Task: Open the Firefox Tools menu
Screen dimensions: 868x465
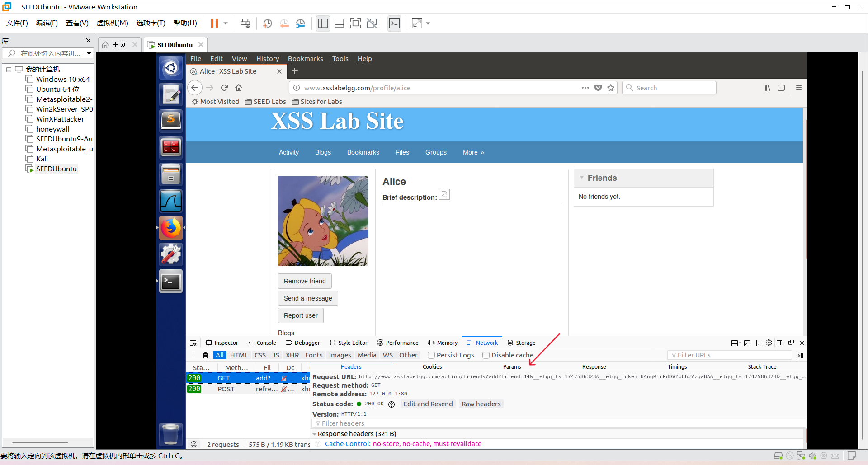Action: click(x=340, y=59)
